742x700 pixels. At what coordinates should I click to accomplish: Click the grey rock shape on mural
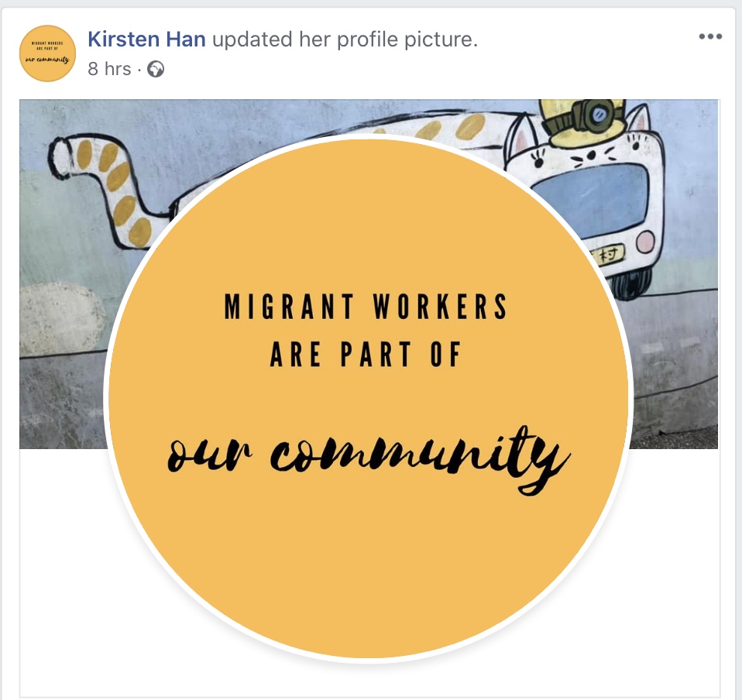pos(60,319)
